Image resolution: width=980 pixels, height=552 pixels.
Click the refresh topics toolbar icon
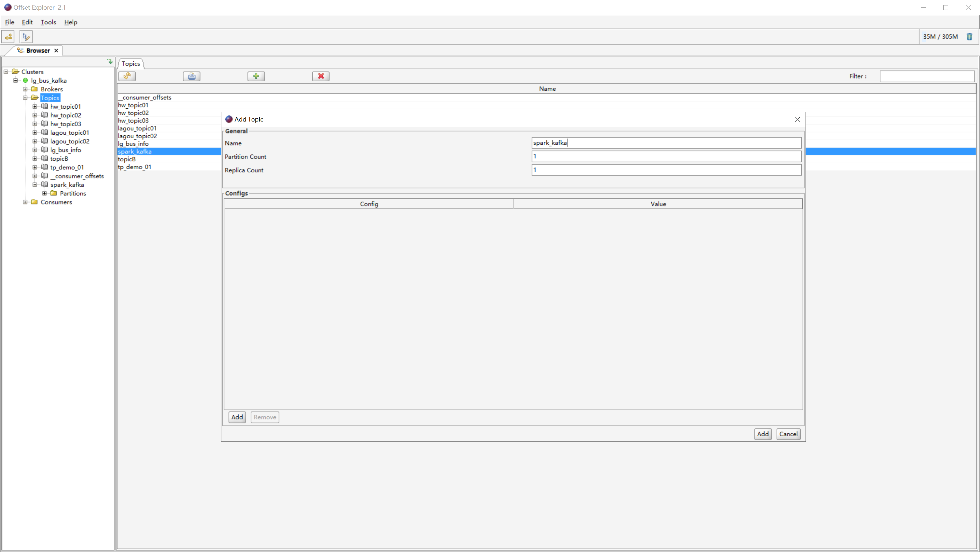127,76
